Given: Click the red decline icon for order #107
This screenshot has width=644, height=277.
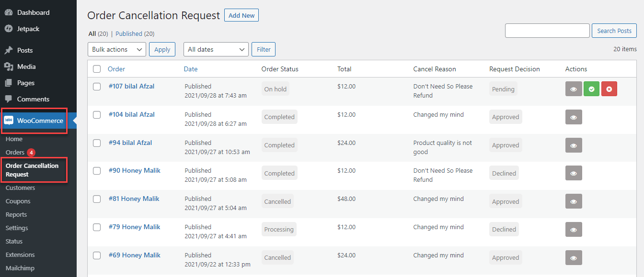Looking at the screenshot, I should point(609,89).
